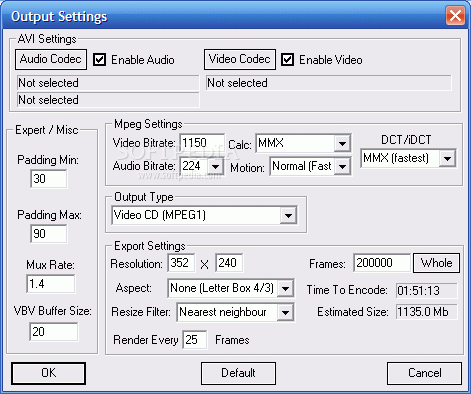Toggle the Enable Video checkbox
Screen dimensions: 471x394
[287, 60]
